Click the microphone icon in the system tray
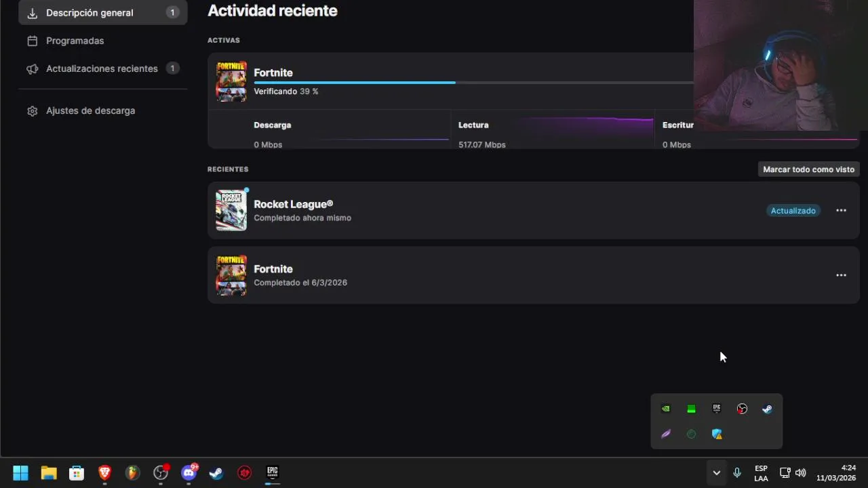This screenshot has width=868, height=488. [737, 473]
